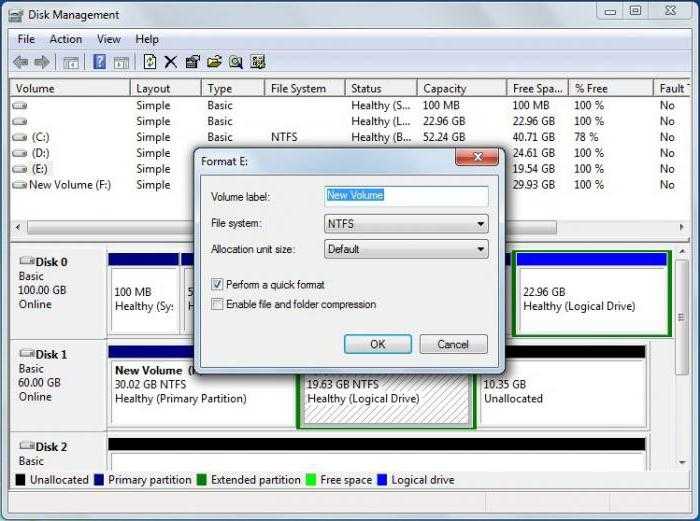Click the Volume label input field
Screen dimensions: 700x521
(406, 196)
